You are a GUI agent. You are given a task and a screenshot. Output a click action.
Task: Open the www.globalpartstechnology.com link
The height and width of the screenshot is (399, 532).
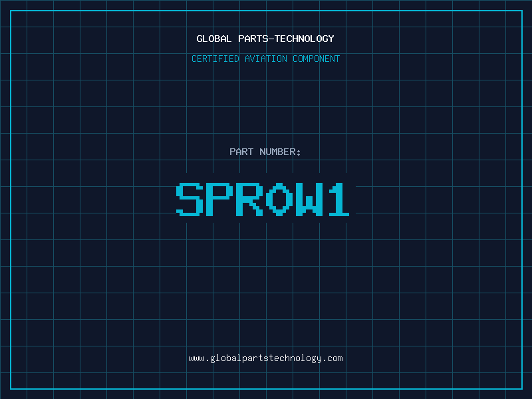[x=265, y=358]
